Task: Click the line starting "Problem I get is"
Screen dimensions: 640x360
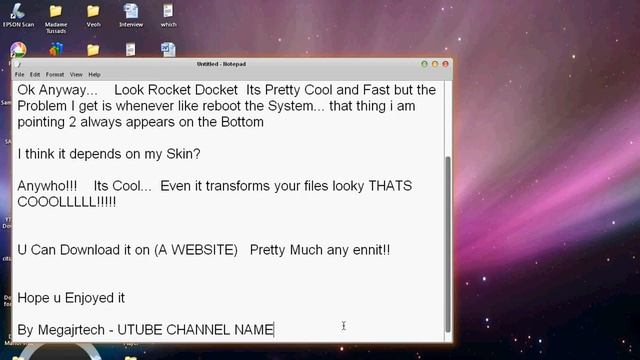Action: [x=216, y=106]
